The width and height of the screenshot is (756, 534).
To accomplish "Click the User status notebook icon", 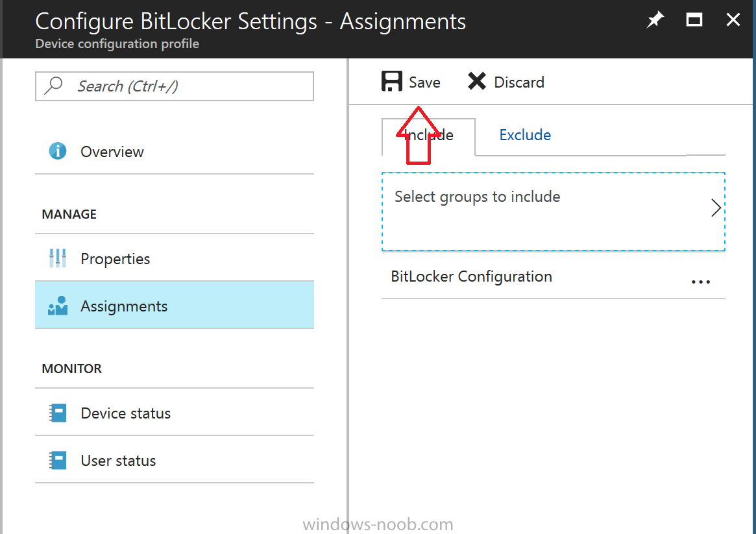I will pos(58,461).
